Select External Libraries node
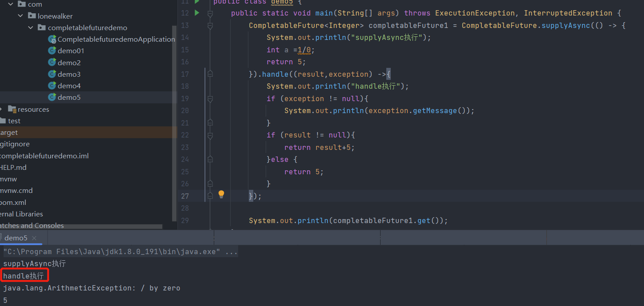 21,214
